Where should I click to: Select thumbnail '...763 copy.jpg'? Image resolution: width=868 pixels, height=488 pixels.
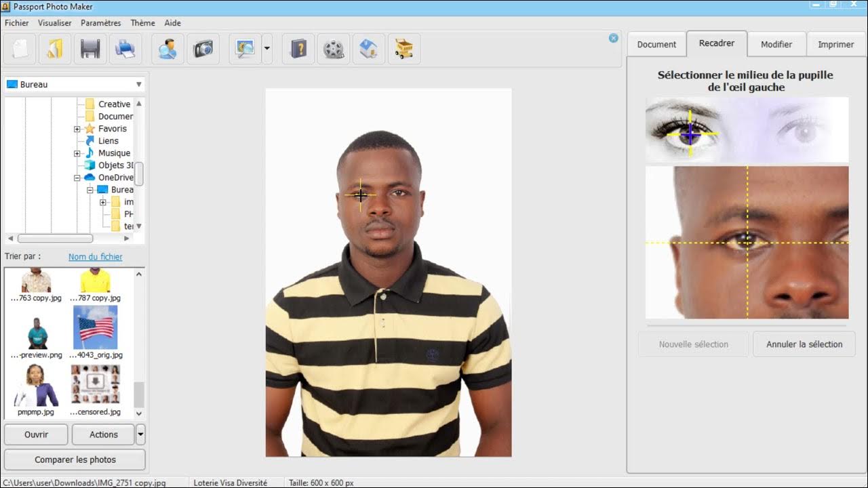(x=37, y=285)
